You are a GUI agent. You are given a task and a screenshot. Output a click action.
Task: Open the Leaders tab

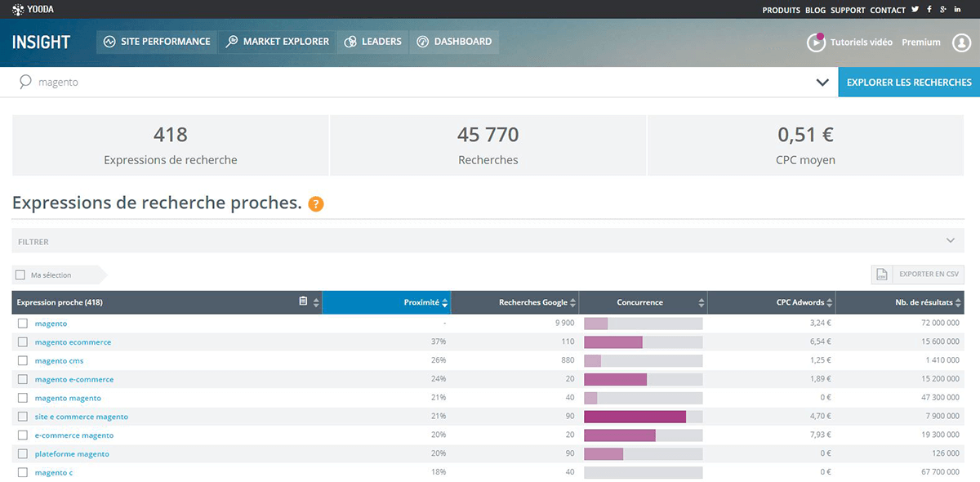point(373,42)
